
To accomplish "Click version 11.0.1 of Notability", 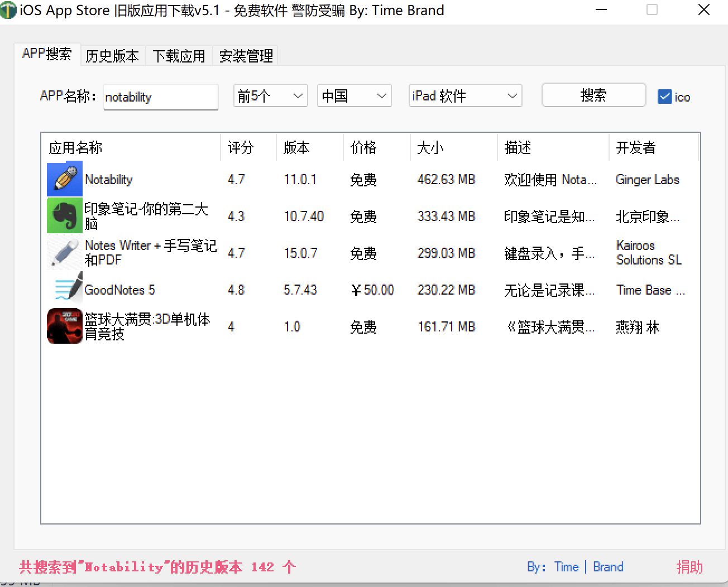I will coord(300,180).
